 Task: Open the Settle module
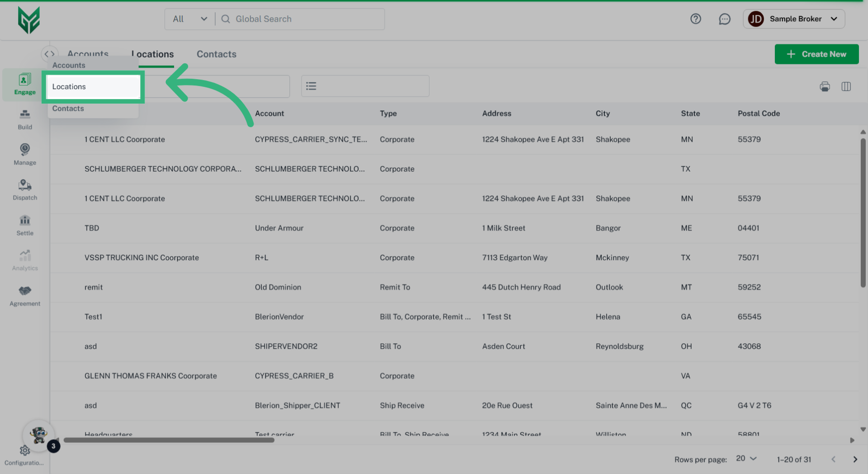click(25, 225)
